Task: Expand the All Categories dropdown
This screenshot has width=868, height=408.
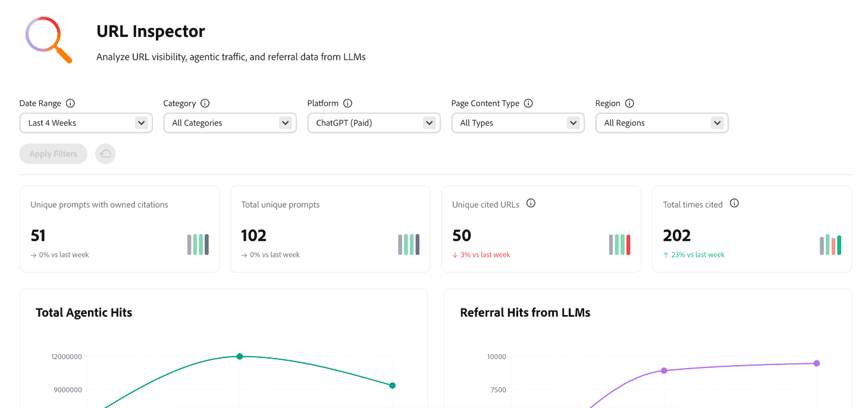Action: click(x=230, y=123)
